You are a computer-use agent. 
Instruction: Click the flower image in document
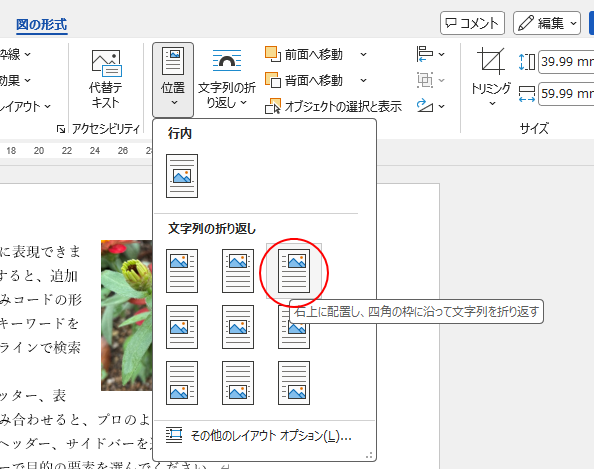click(127, 315)
